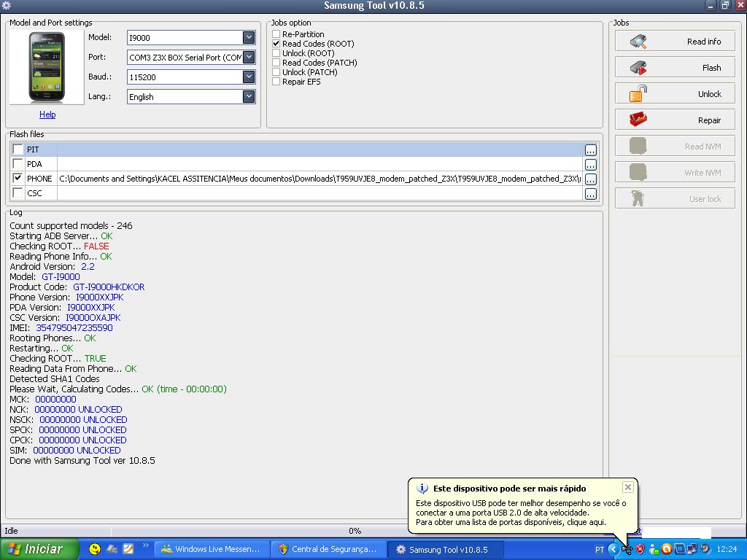Open the Help link under phone image
The image size is (747, 560).
tap(47, 114)
